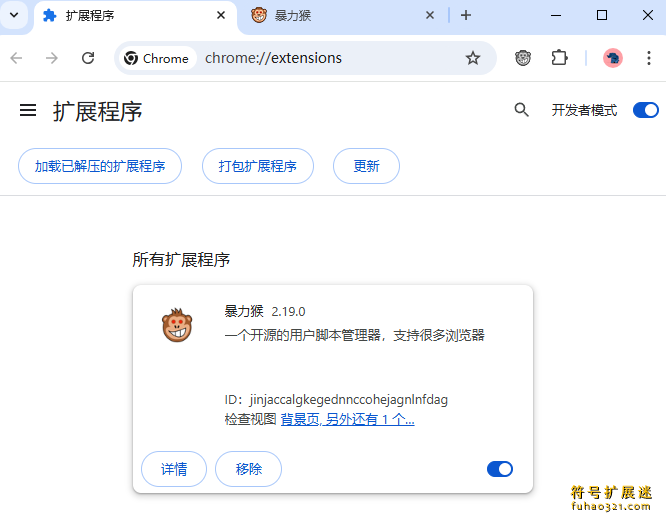Search extensions with magnifier icon

521,110
